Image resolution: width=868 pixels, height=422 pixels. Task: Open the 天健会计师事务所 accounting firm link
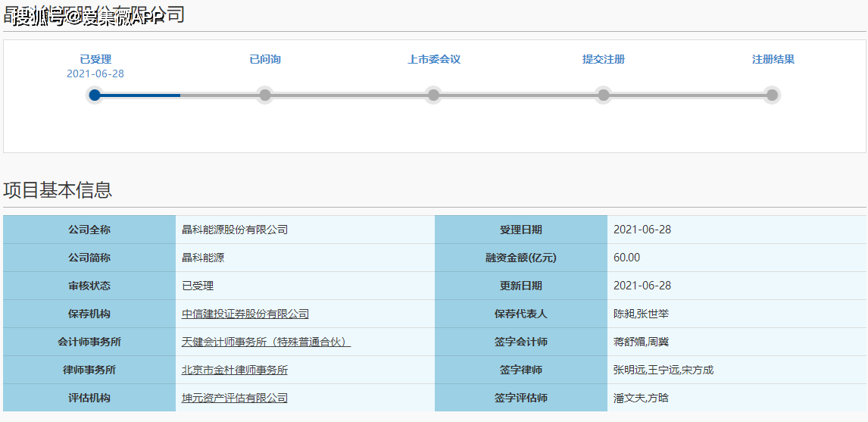point(266,342)
